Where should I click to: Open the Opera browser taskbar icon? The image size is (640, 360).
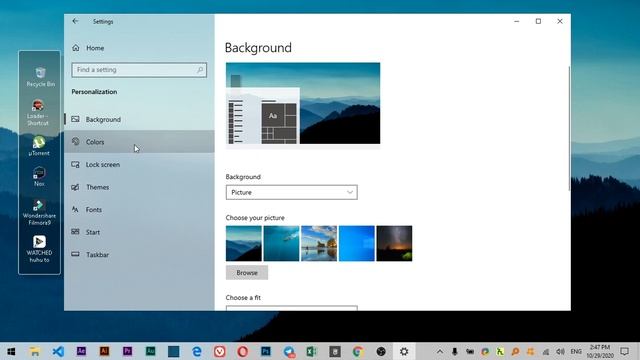(x=242, y=351)
